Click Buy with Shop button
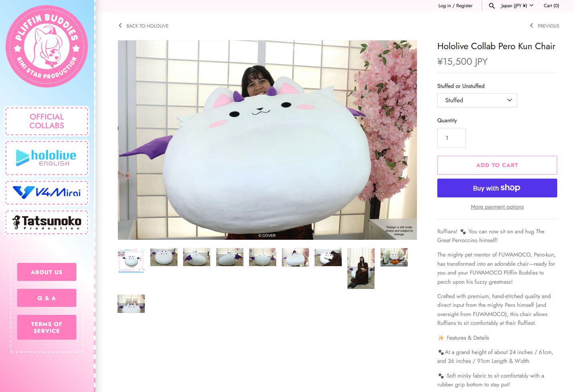The image size is (574, 392). (x=497, y=188)
